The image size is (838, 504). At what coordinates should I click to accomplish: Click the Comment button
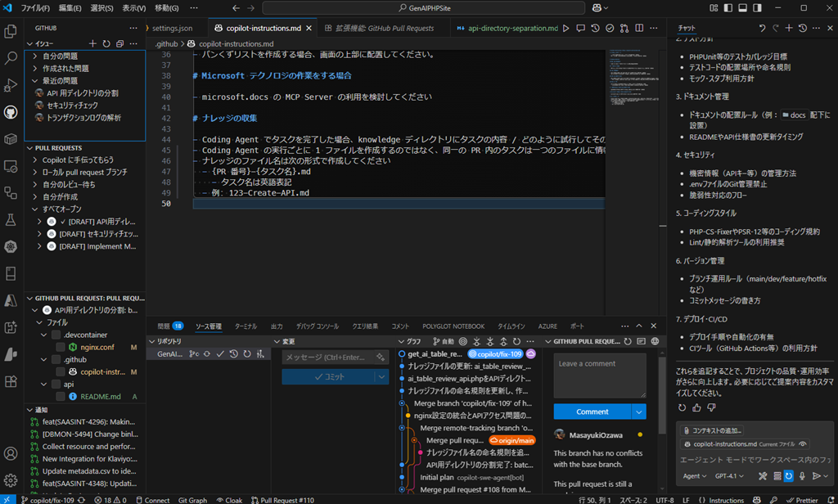click(x=592, y=412)
